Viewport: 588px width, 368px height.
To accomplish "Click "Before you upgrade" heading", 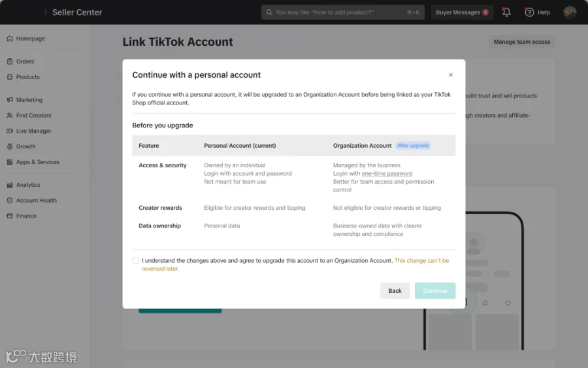I will coord(163,125).
